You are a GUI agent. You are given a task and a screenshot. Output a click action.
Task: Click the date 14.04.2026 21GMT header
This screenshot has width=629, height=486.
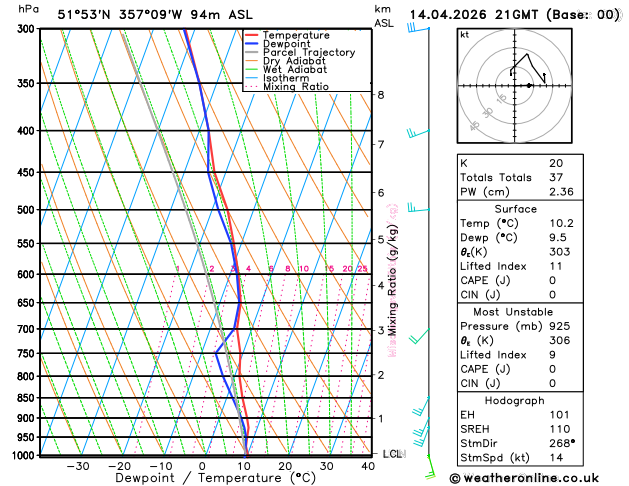(x=473, y=15)
